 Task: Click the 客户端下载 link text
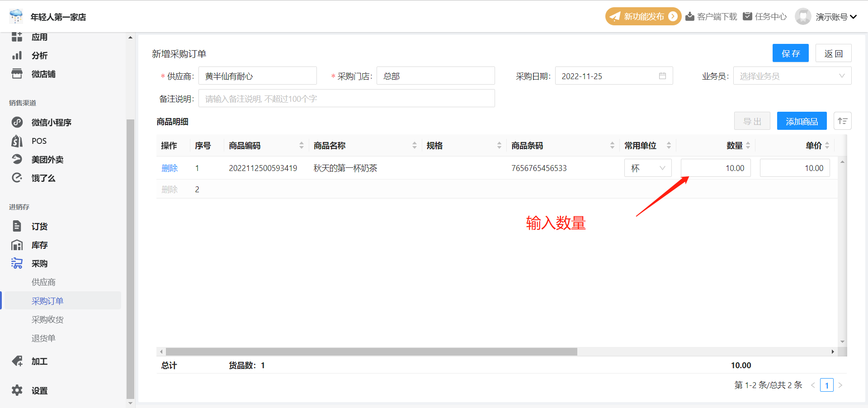click(x=717, y=17)
